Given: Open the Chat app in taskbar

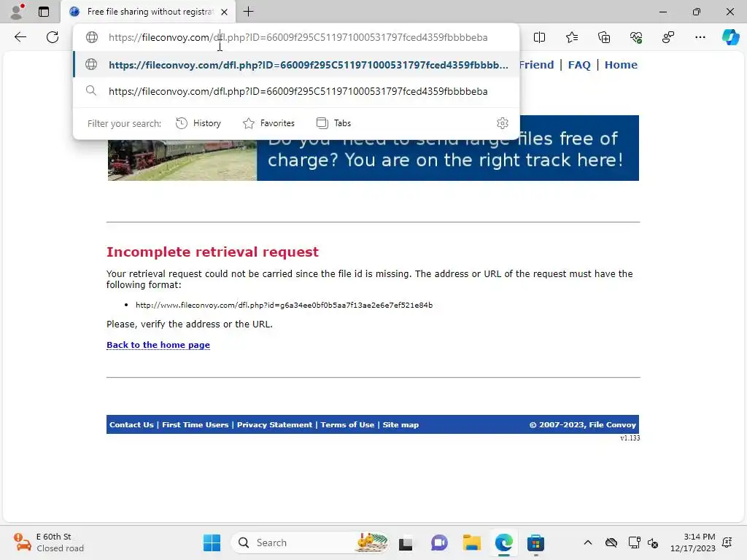Looking at the screenshot, I should (x=438, y=542).
